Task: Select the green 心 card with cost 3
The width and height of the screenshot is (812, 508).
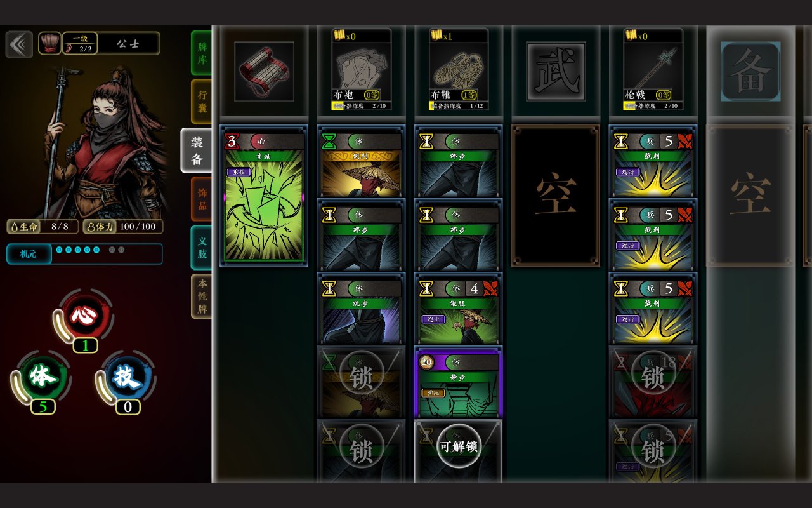Action: tap(264, 196)
